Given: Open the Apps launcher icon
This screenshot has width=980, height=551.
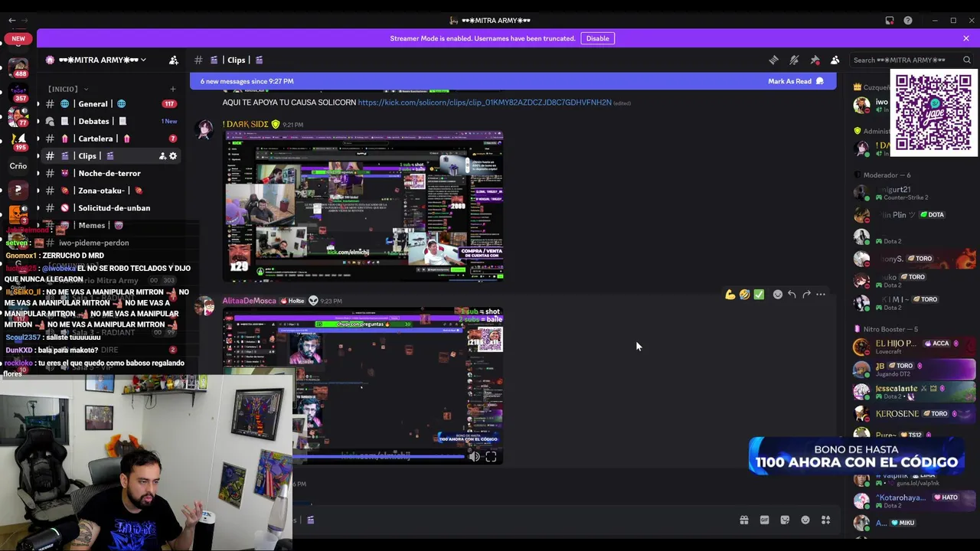Looking at the screenshot, I should (826, 520).
